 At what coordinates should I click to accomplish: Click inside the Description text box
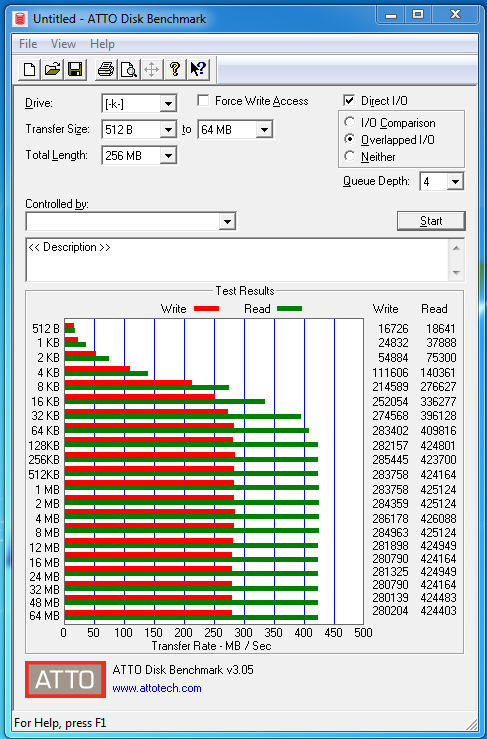pos(238,260)
